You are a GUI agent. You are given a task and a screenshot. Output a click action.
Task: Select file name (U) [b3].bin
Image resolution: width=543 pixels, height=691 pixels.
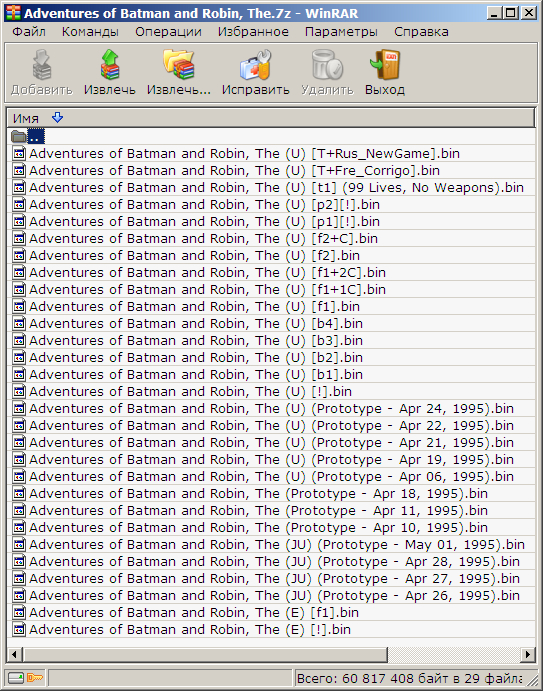point(196,341)
